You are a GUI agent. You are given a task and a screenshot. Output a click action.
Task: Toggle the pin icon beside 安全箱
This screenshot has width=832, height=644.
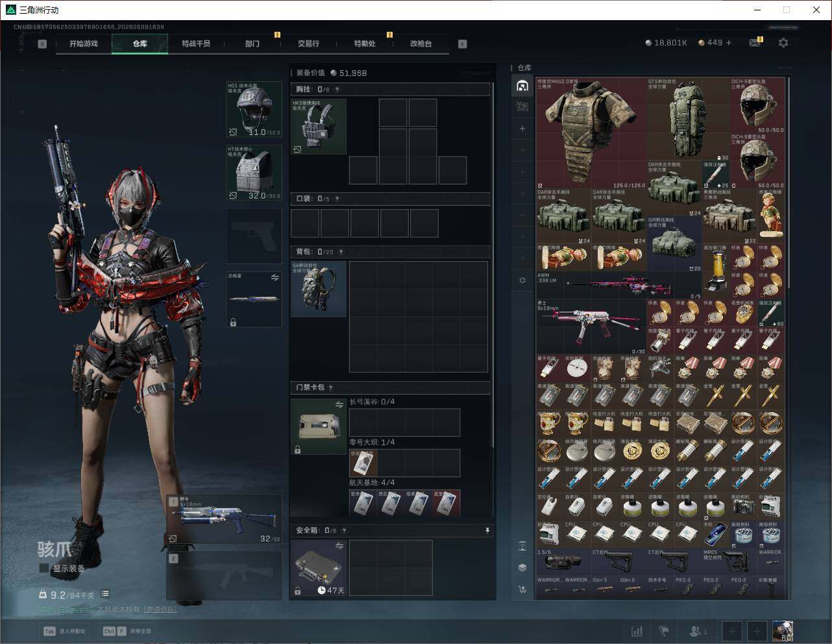pyautogui.click(x=487, y=530)
